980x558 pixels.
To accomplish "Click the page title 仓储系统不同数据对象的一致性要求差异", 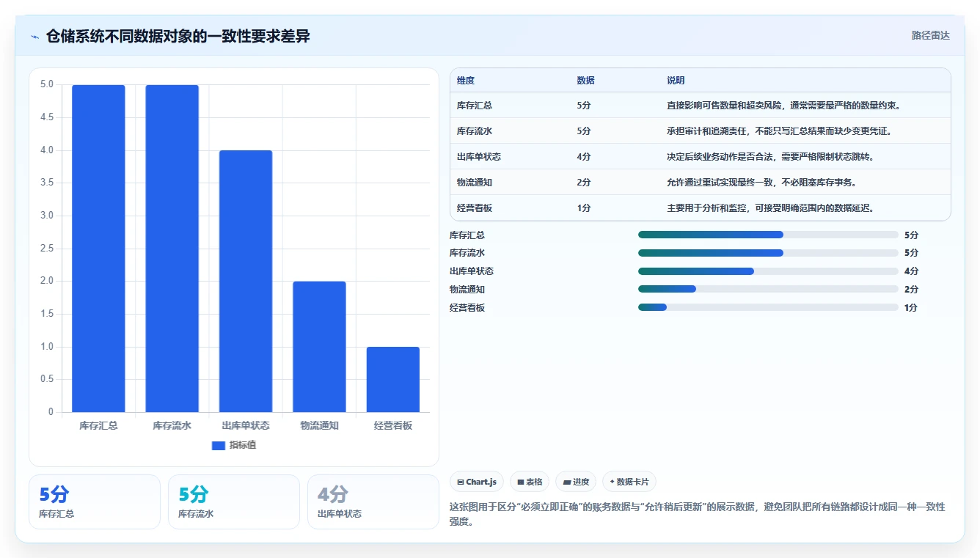I will tap(178, 36).
